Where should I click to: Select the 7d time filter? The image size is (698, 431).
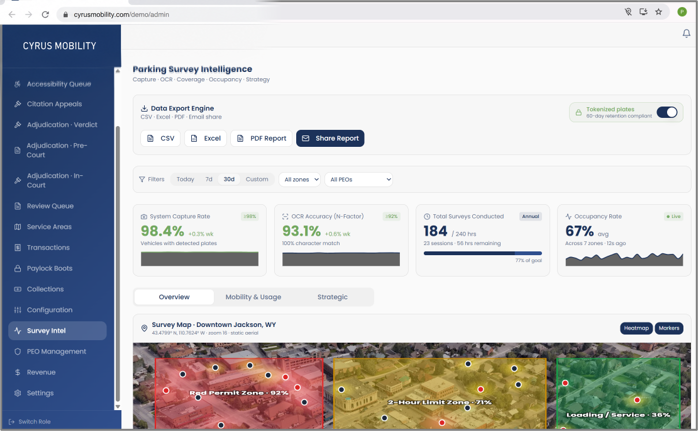pos(209,179)
